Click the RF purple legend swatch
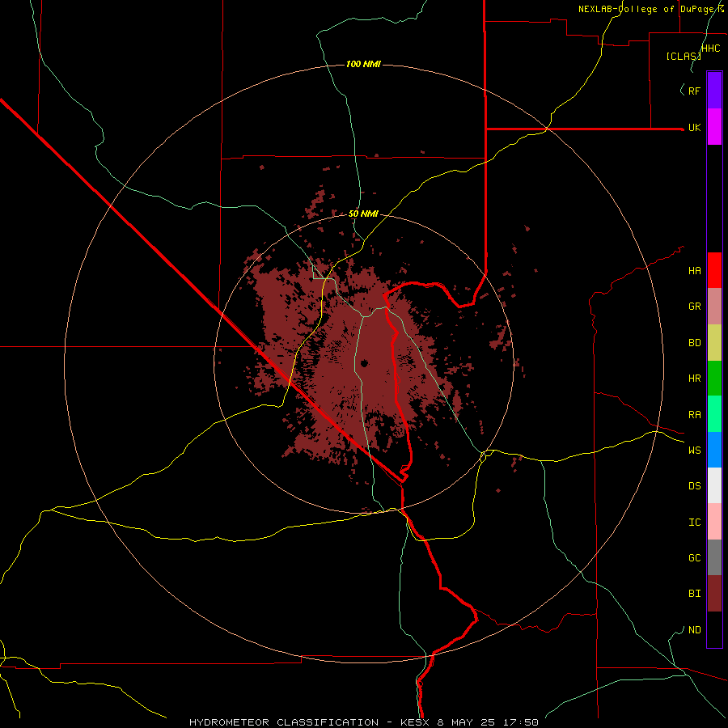This screenshot has height=728, width=728. 714,91
